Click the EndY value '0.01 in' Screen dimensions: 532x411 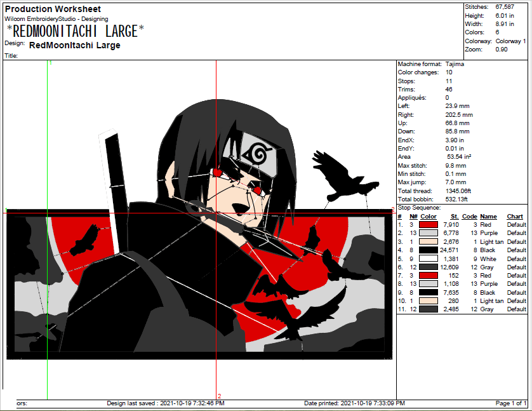coord(455,149)
